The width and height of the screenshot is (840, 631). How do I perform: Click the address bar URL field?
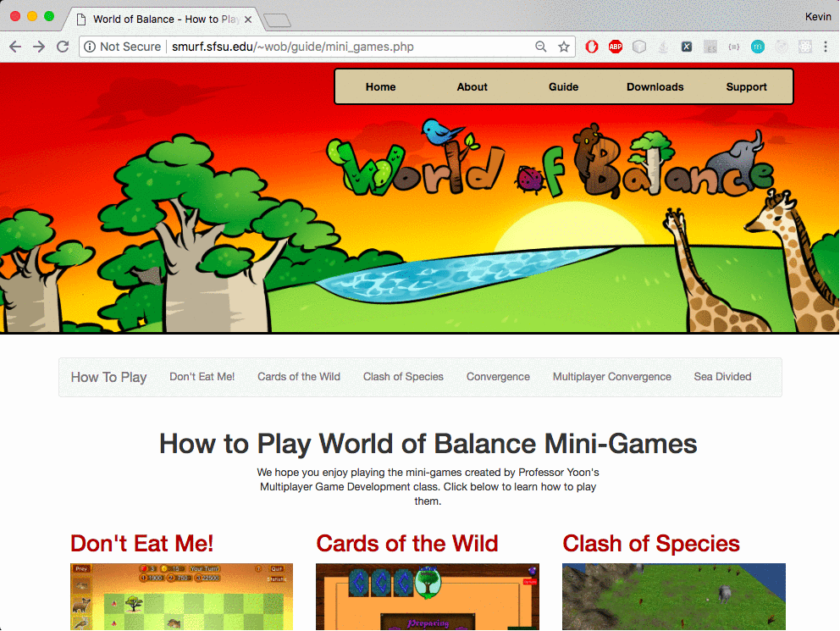tap(339, 47)
